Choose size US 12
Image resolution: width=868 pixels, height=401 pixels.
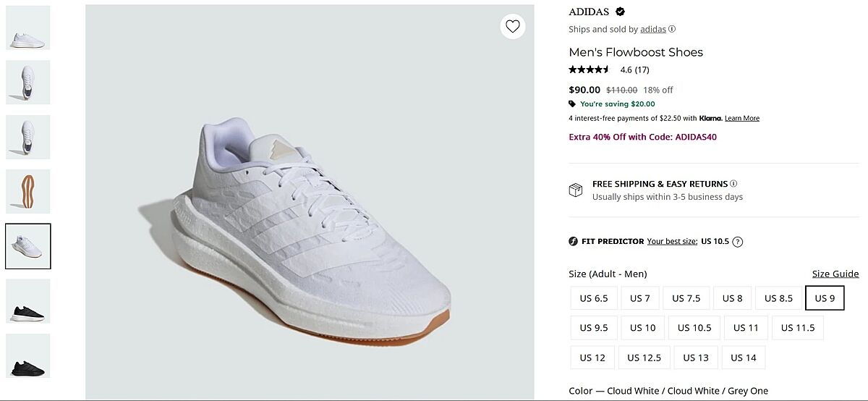tap(592, 358)
